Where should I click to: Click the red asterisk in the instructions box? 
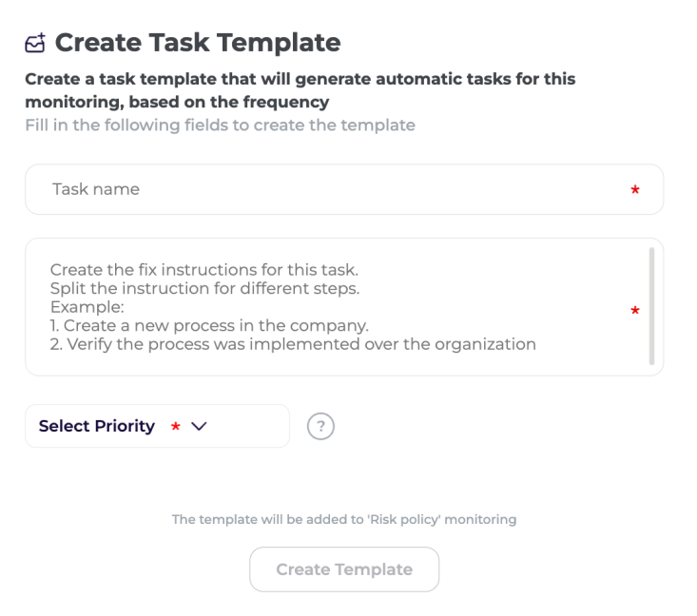click(x=634, y=310)
